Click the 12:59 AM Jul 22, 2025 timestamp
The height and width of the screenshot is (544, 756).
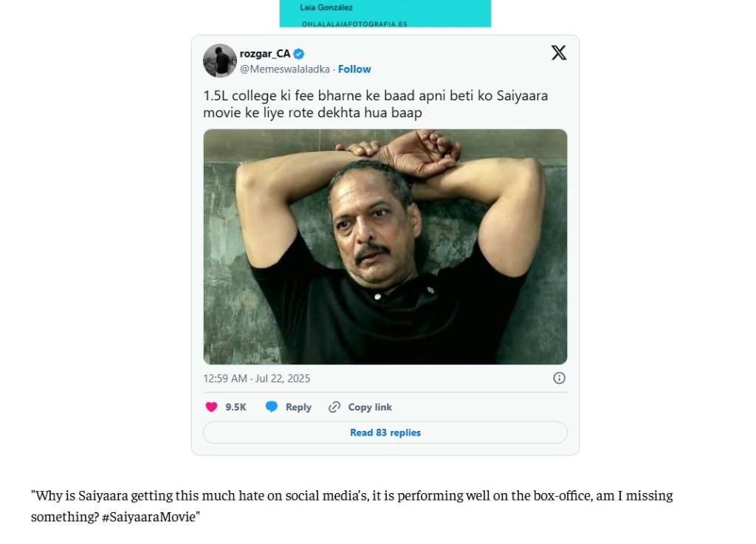(256, 379)
